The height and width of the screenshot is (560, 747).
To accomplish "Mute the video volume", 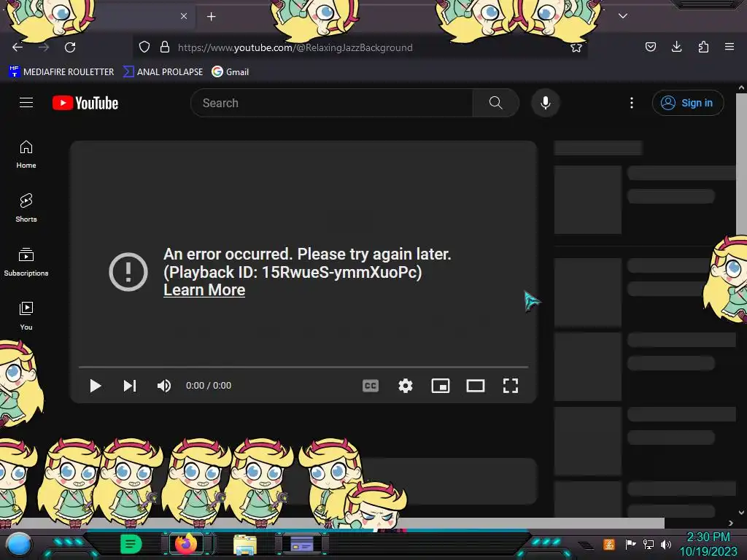I will 164,386.
